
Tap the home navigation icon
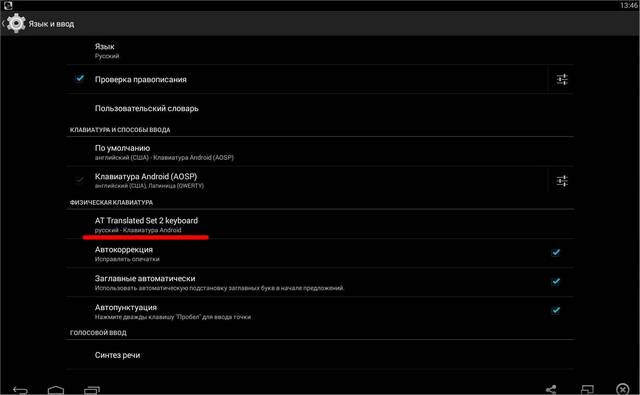(x=56, y=390)
